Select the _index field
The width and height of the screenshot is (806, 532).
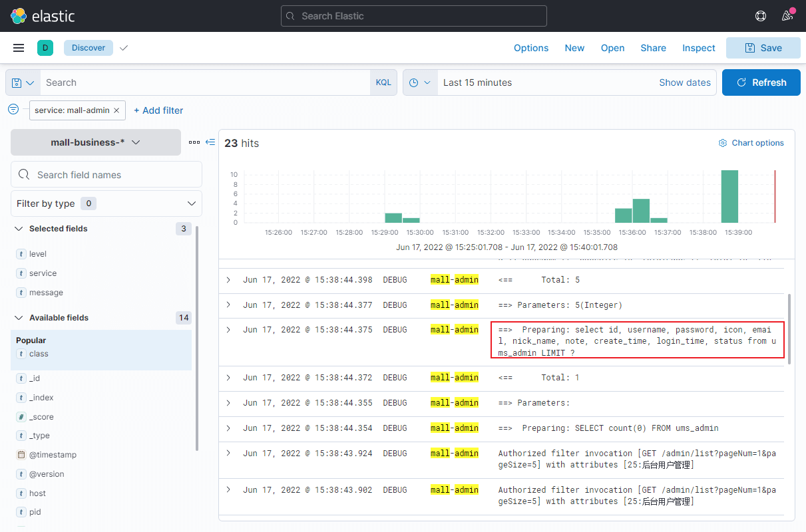click(x=41, y=398)
